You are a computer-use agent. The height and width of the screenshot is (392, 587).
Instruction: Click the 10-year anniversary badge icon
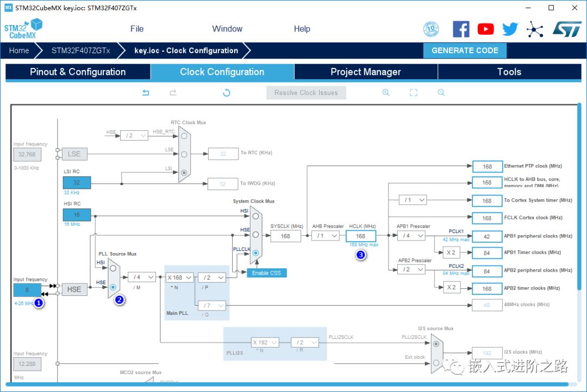tap(431, 29)
